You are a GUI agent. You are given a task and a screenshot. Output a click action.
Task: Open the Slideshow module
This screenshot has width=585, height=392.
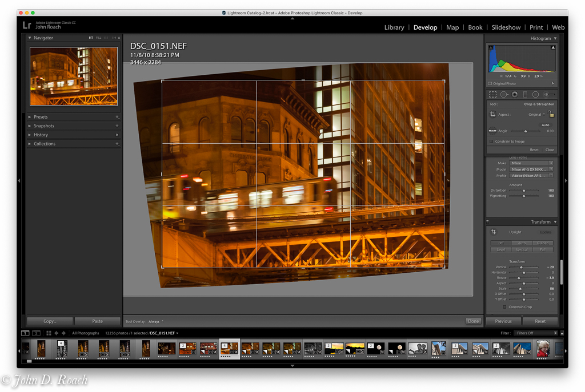[x=506, y=27]
